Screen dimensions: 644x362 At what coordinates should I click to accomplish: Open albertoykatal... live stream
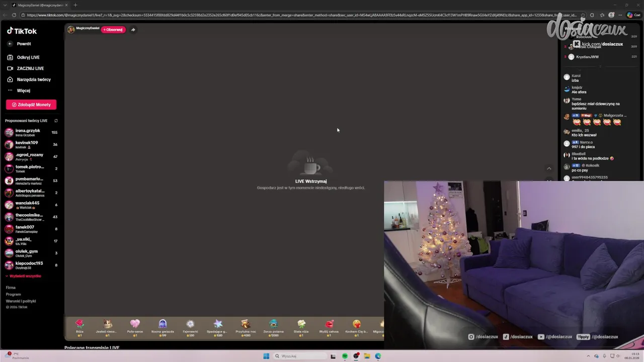pyautogui.click(x=31, y=193)
